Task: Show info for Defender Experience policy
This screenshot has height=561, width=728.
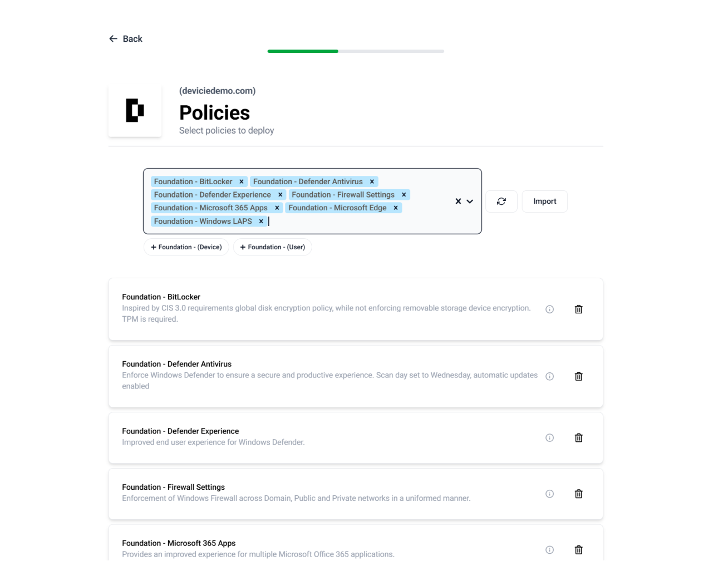Action: point(549,438)
